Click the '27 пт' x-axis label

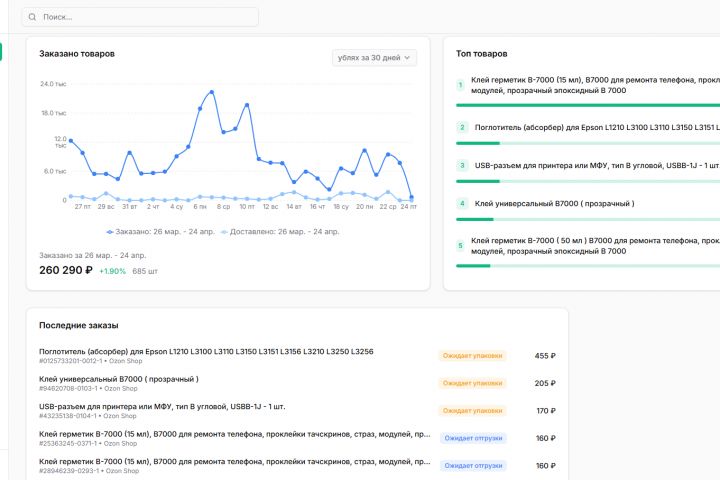83,207
